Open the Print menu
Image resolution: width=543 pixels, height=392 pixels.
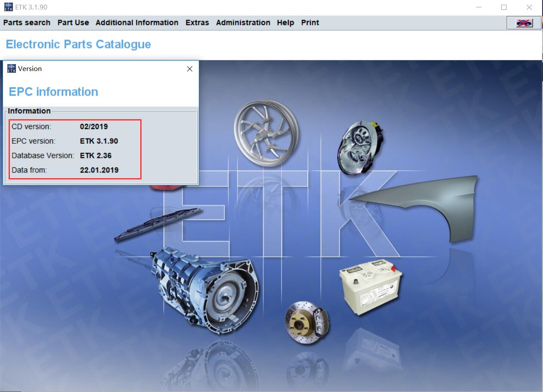click(x=310, y=22)
